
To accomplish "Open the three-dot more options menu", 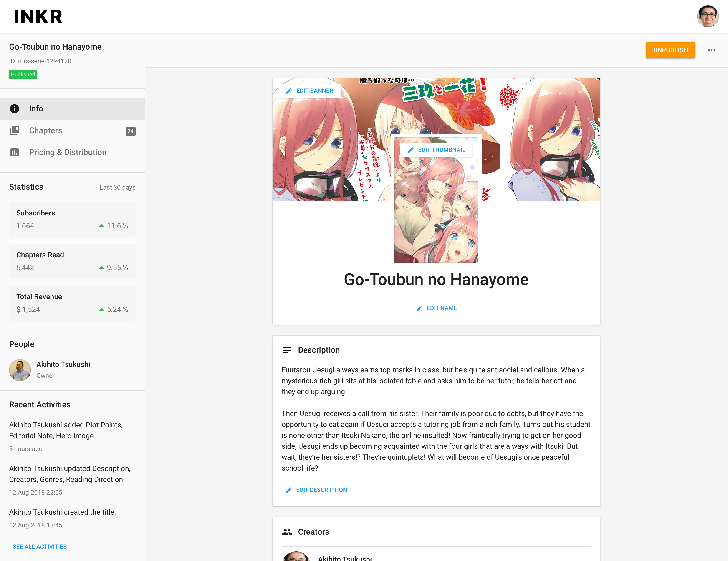I will pos(711,50).
